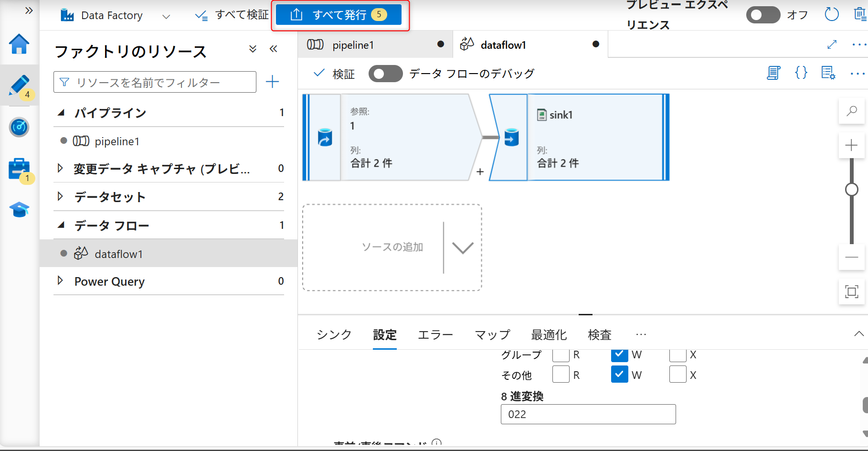Uncheck the W checkbox for その他
868x451 pixels.
[619, 375]
